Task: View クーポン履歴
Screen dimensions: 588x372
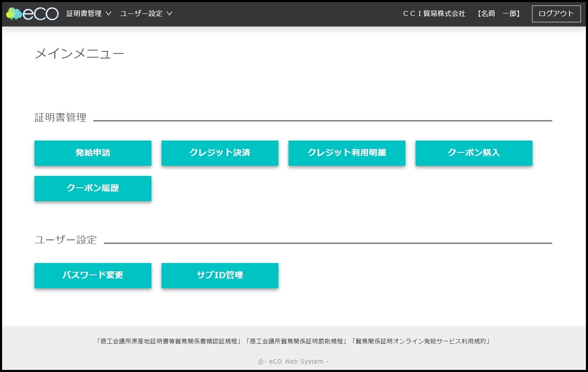Action: [93, 188]
